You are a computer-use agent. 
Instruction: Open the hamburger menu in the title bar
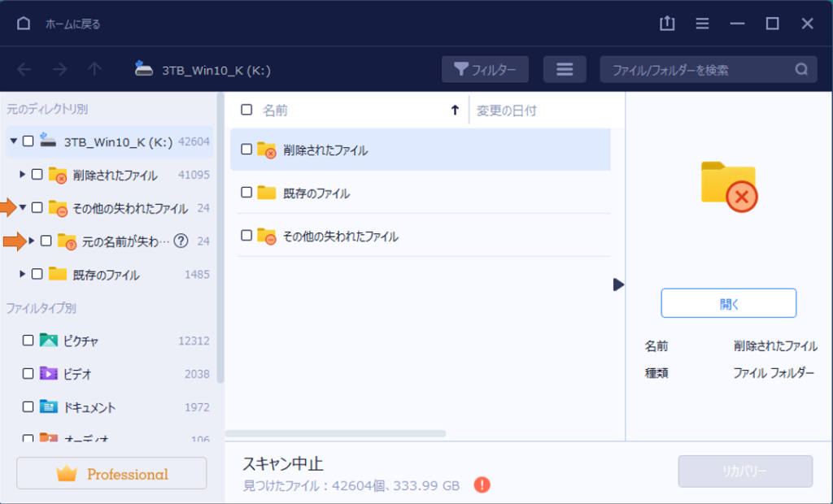click(702, 24)
